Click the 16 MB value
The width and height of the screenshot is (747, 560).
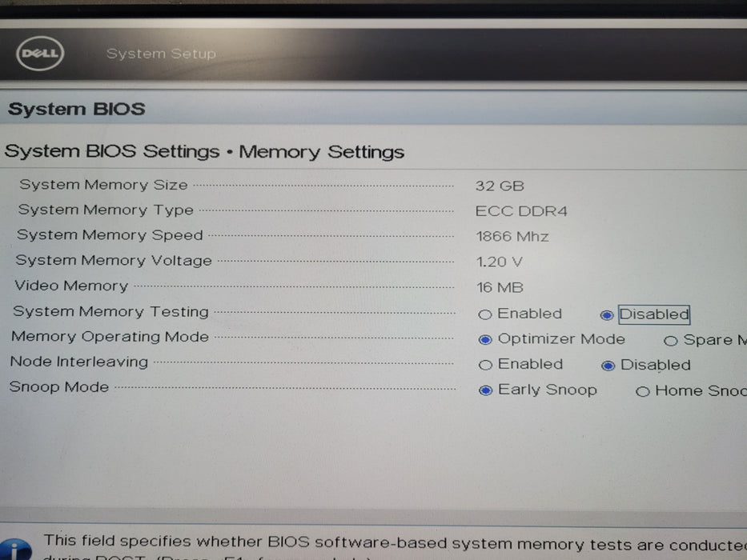pos(500,288)
